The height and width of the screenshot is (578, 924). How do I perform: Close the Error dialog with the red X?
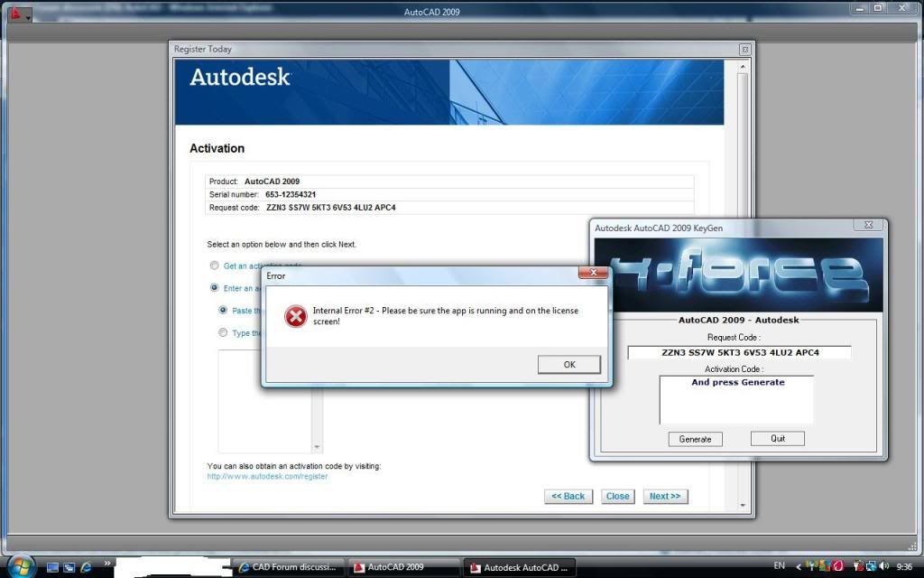tap(594, 273)
